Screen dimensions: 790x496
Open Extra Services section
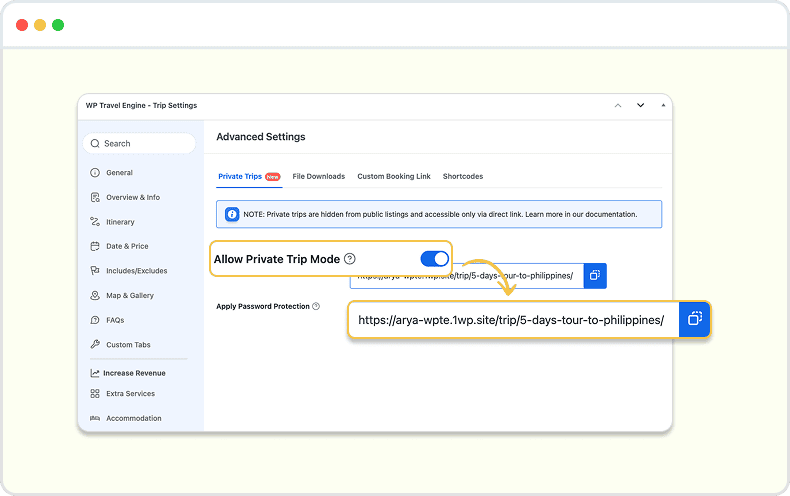coord(130,394)
